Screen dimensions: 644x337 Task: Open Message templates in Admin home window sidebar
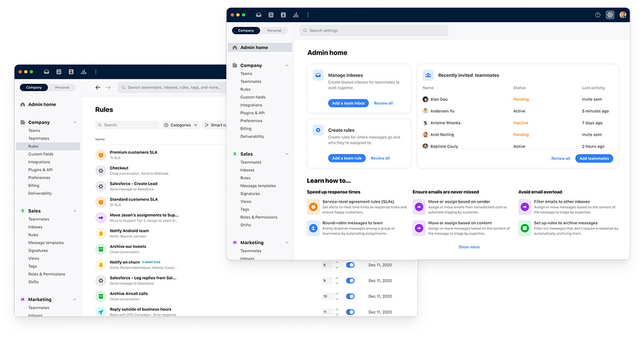click(258, 186)
